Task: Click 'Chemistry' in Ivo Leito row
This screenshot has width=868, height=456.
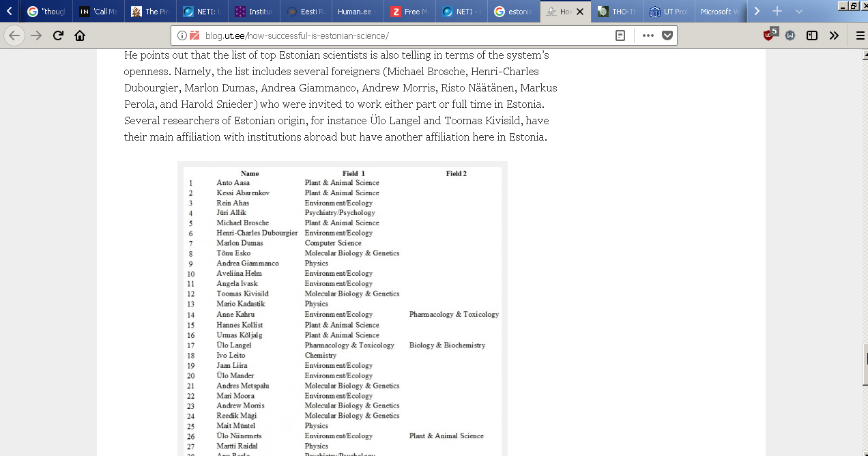Action: (320, 356)
